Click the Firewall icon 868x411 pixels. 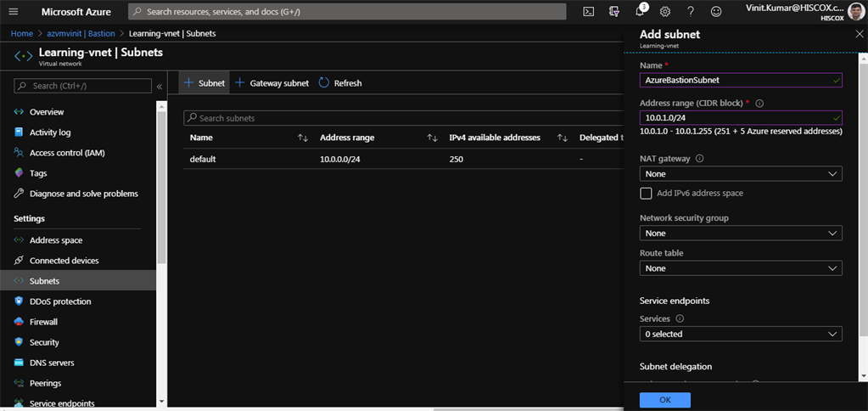19,322
